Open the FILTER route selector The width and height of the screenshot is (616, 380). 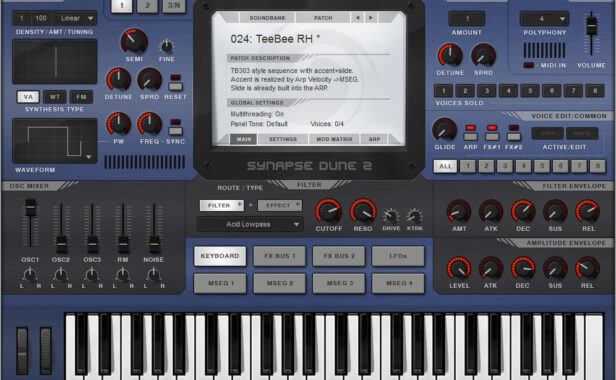tap(222, 205)
